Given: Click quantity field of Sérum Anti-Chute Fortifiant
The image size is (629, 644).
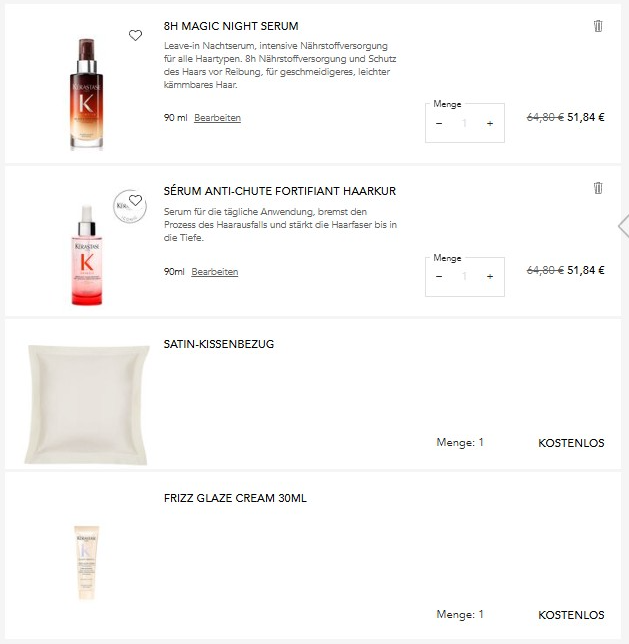Looking at the screenshot, I should (464, 276).
